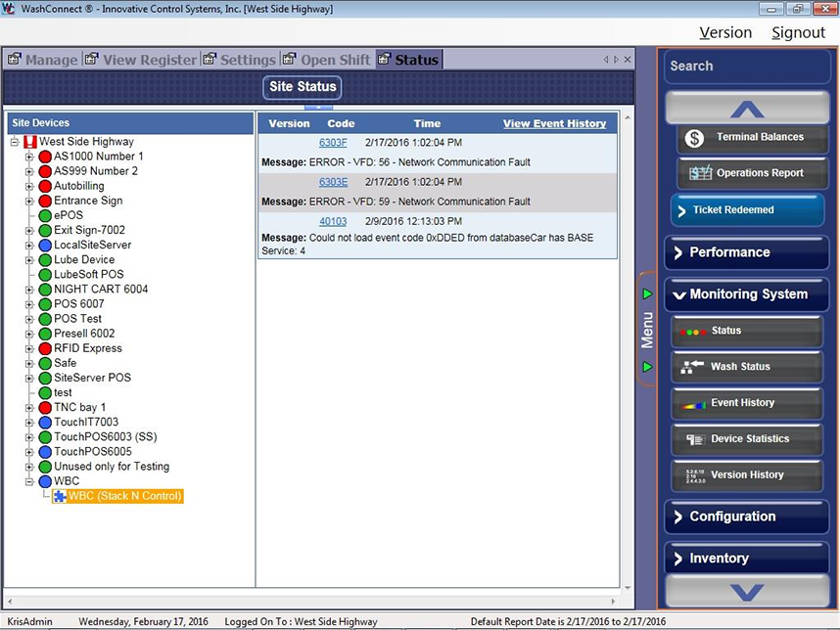Switch to the Open Shift tab

point(335,60)
